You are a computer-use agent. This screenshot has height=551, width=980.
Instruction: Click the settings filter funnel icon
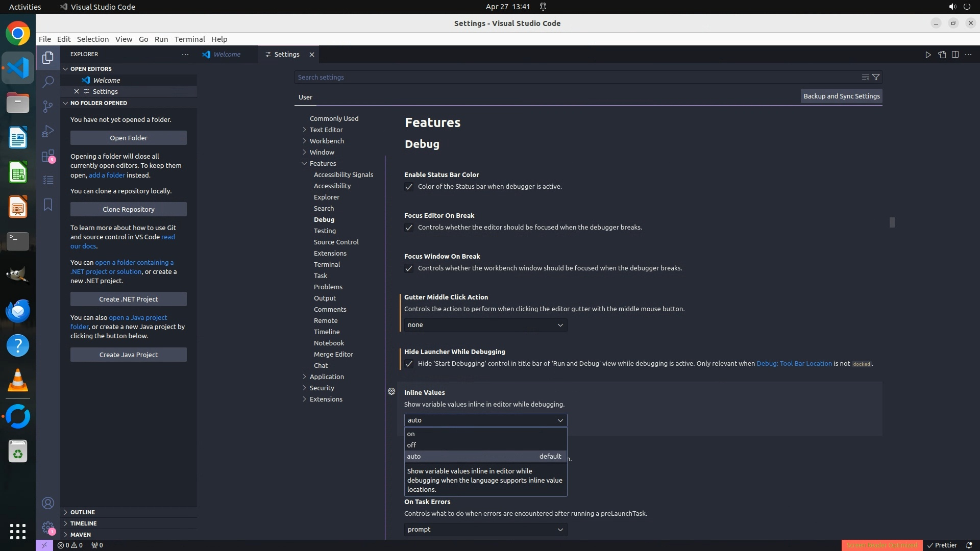click(876, 77)
